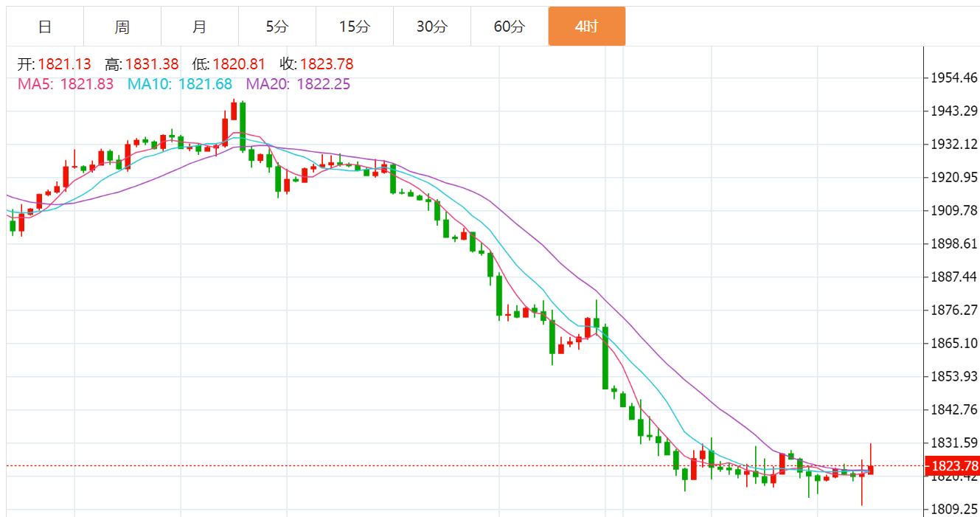Click the MA10 value 1821.68
980x517 pixels.
tap(205, 84)
